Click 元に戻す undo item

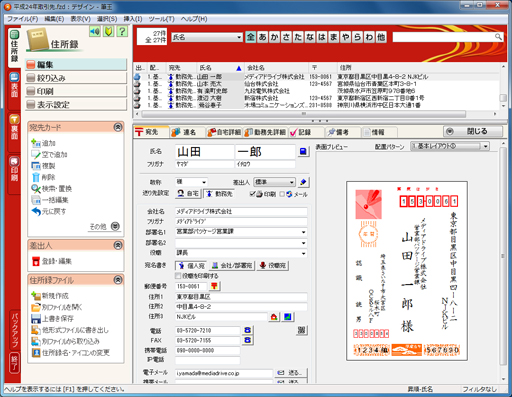tap(49, 211)
